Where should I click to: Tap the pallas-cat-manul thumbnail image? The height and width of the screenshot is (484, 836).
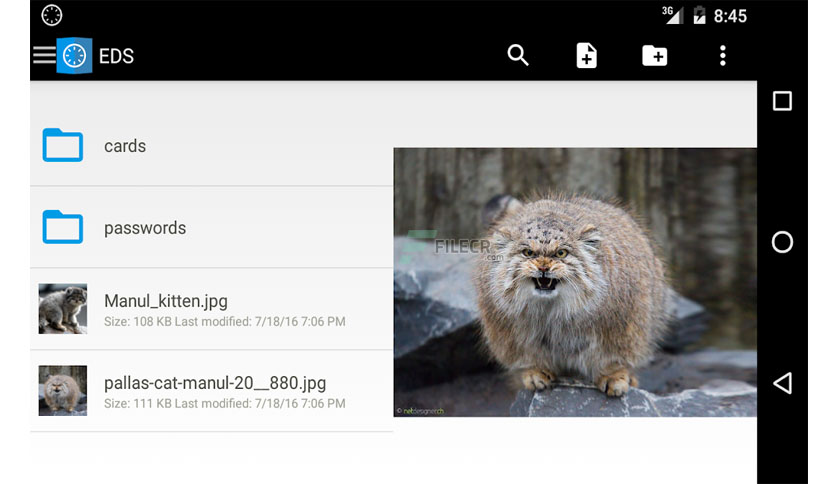click(63, 391)
